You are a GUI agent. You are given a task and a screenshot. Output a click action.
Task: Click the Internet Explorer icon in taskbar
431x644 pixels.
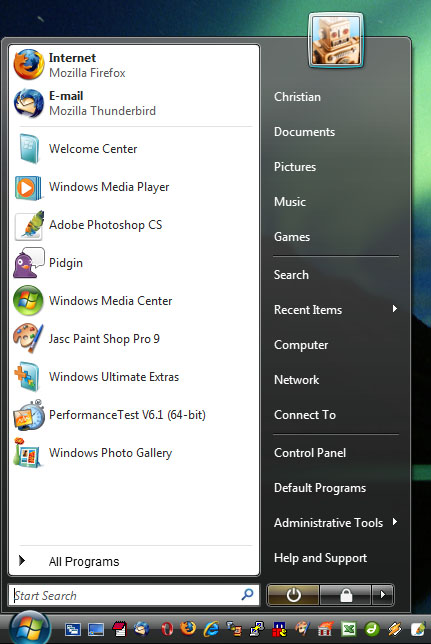pyautogui.click(x=212, y=628)
